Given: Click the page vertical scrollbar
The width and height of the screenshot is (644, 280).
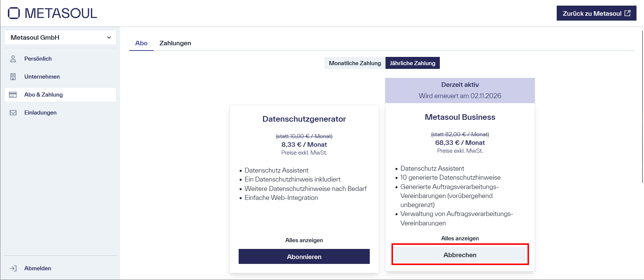Looking at the screenshot, I should pyautogui.click(x=643, y=107).
